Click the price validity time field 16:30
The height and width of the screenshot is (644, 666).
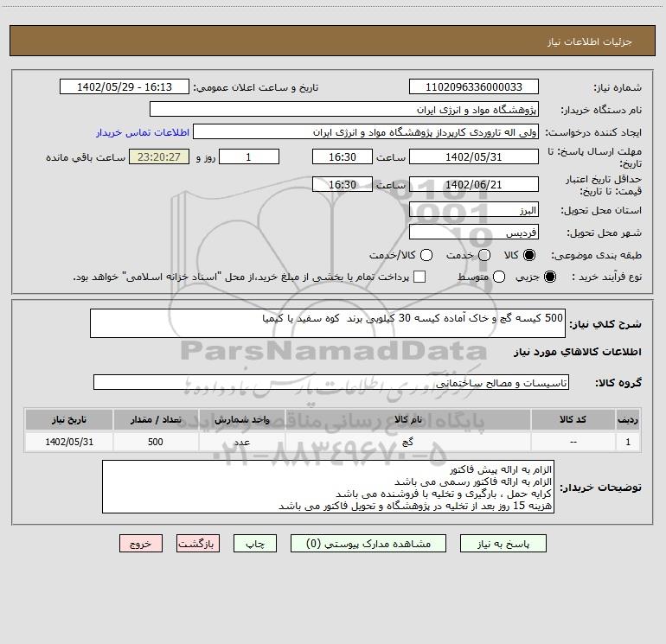click(343, 184)
